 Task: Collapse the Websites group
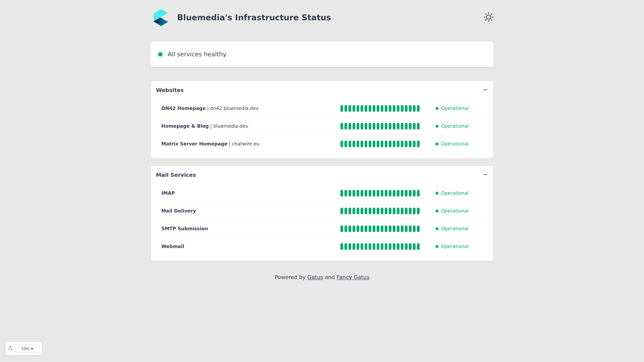coord(485,90)
